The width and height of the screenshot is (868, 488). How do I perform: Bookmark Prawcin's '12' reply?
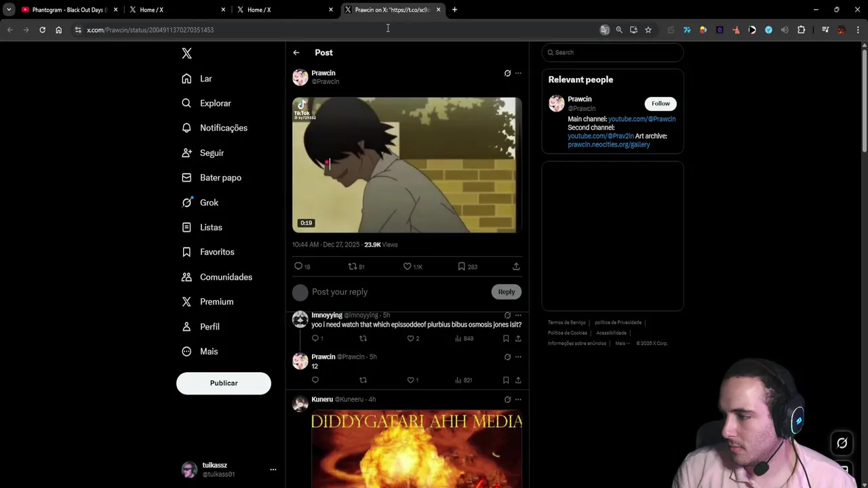[x=506, y=380]
